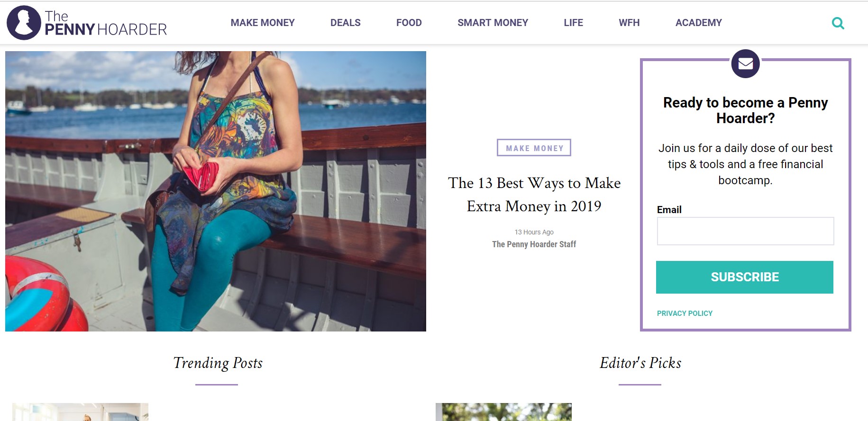
Task: Open the Make Money menu
Action: click(263, 23)
